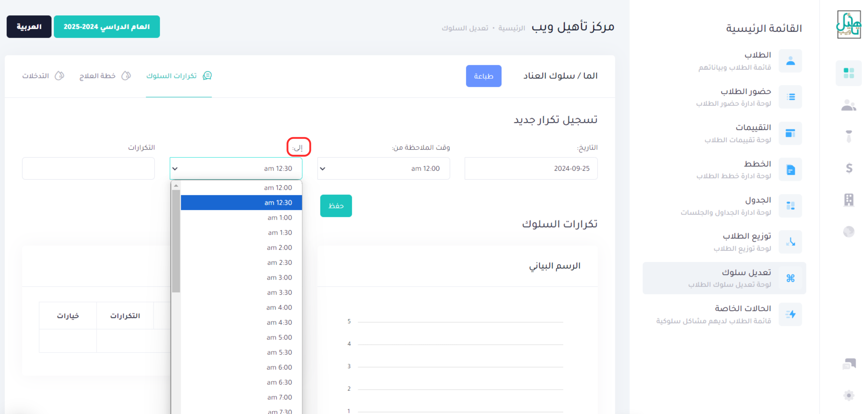
Task: Expand the وقت الملاحظة من time dropdown
Action: click(x=383, y=168)
